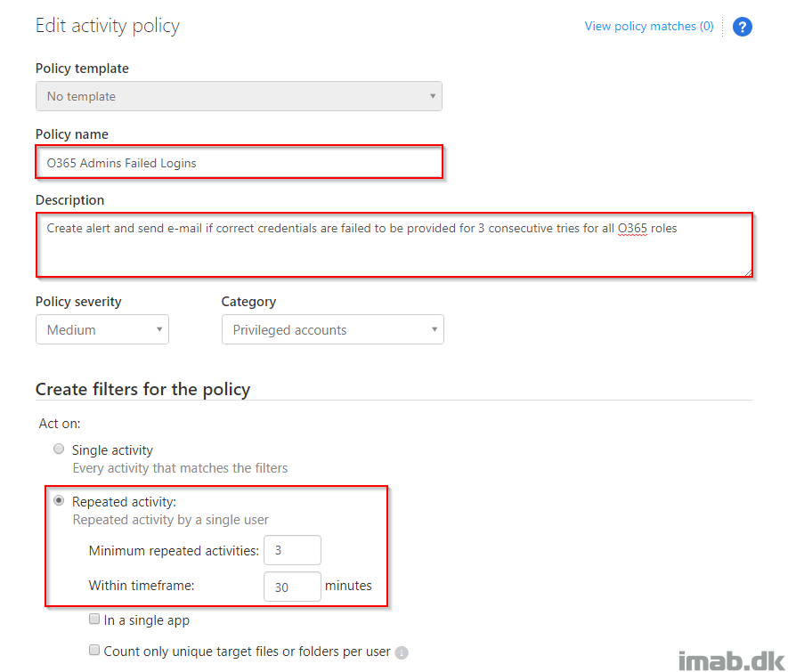Open the blue help question mark icon

tap(742, 27)
